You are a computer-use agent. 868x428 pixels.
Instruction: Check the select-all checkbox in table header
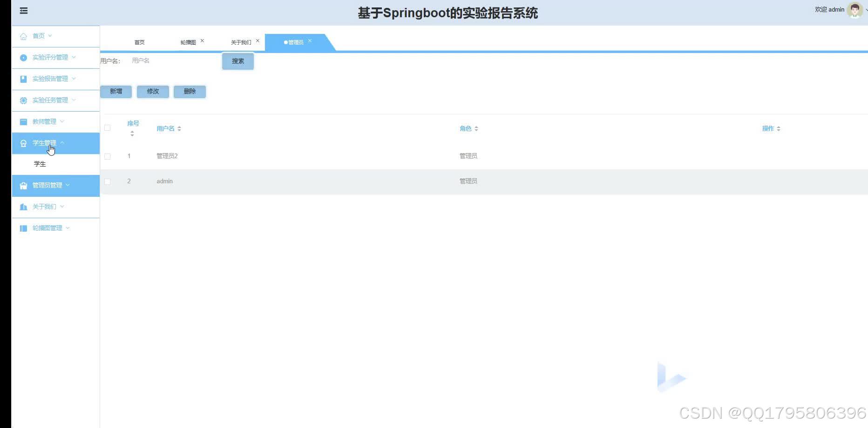pos(108,127)
